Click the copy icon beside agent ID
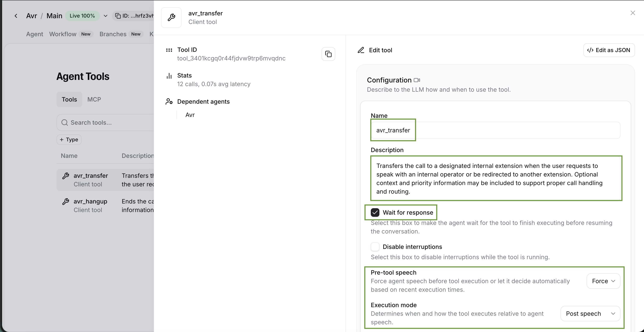 tap(118, 16)
